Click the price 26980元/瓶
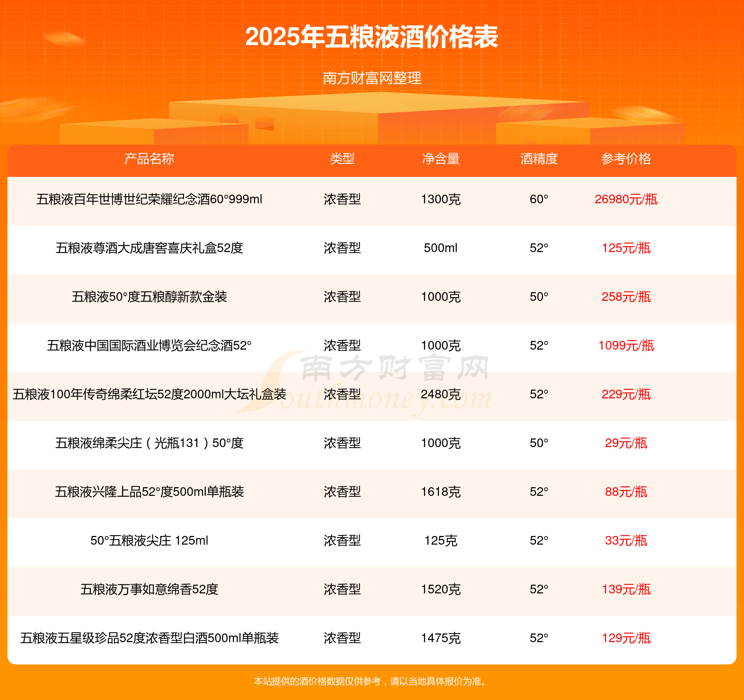This screenshot has width=744, height=700. click(x=626, y=199)
